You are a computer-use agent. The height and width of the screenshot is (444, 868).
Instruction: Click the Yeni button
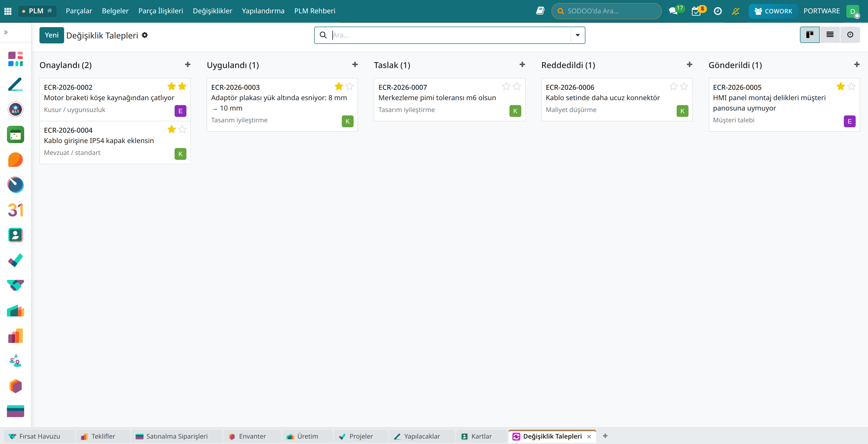click(x=52, y=35)
